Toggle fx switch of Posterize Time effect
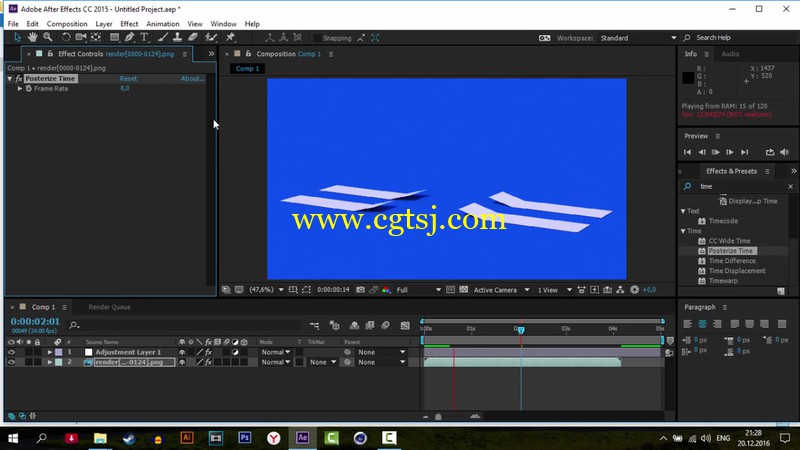 pyautogui.click(x=19, y=79)
